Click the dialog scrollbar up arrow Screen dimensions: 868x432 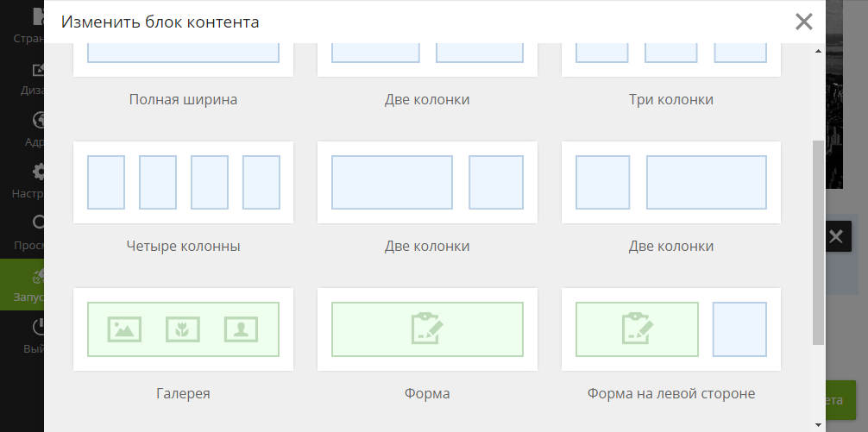pyautogui.click(x=819, y=52)
